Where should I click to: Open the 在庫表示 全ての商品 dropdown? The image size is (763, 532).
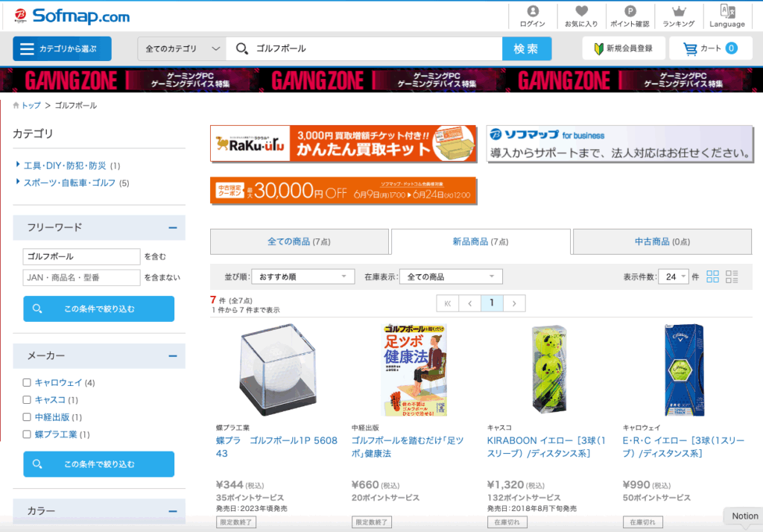(x=451, y=276)
